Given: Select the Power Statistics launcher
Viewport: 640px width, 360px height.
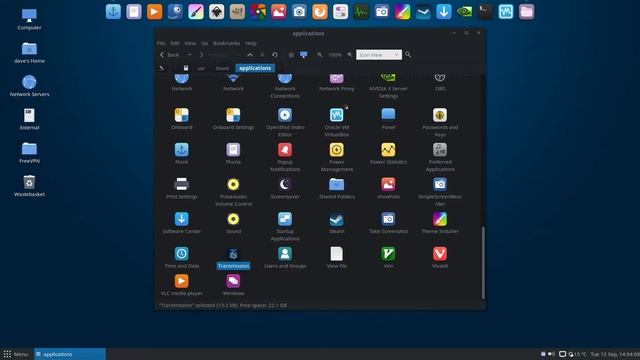Looking at the screenshot, I should 388,154.
